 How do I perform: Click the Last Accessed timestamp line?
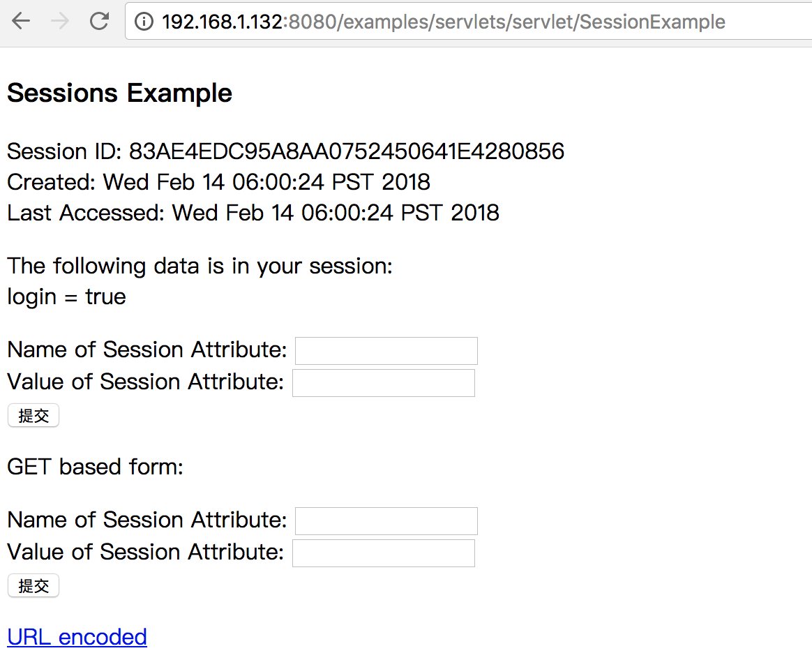253,213
